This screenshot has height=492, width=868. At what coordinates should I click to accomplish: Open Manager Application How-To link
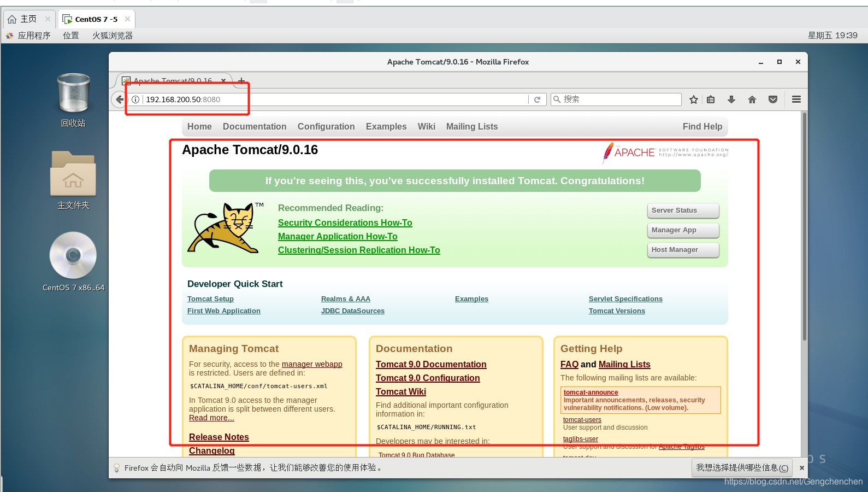click(x=338, y=237)
